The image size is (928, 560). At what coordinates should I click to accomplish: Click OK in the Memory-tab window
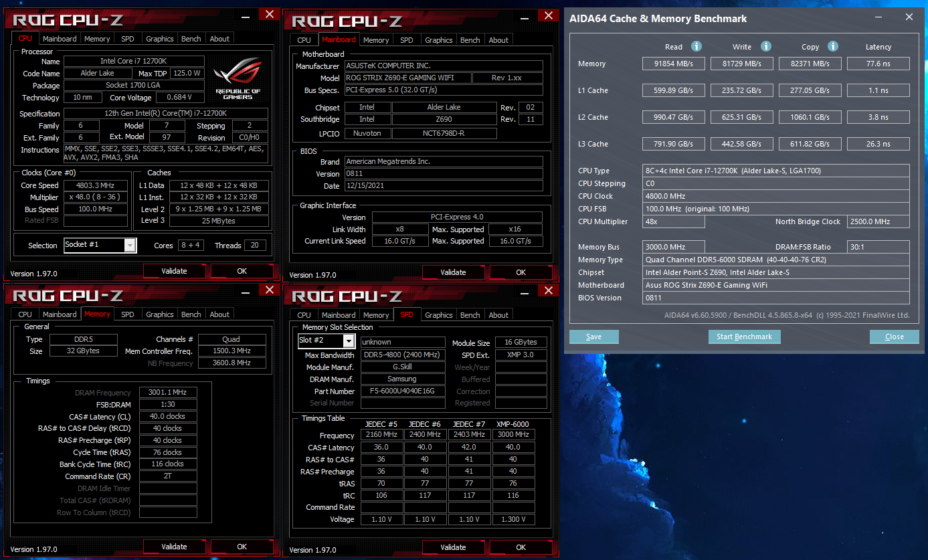(x=242, y=547)
